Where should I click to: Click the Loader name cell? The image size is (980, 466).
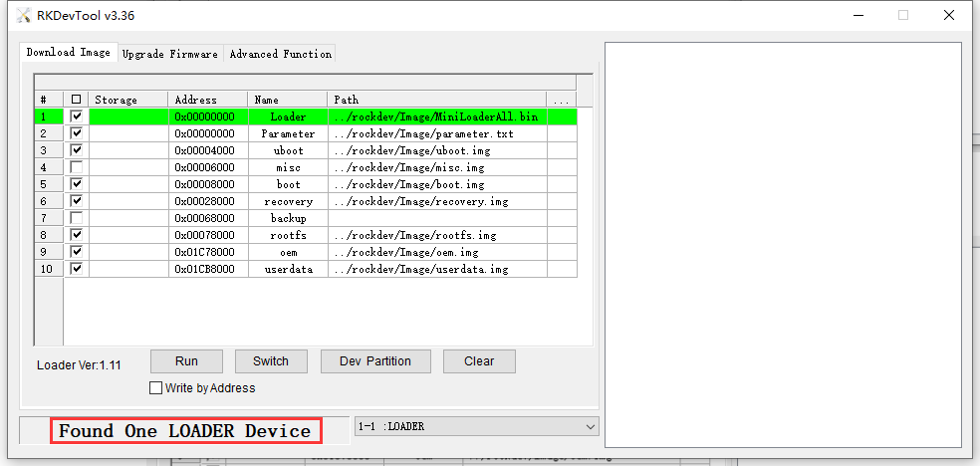coord(288,116)
